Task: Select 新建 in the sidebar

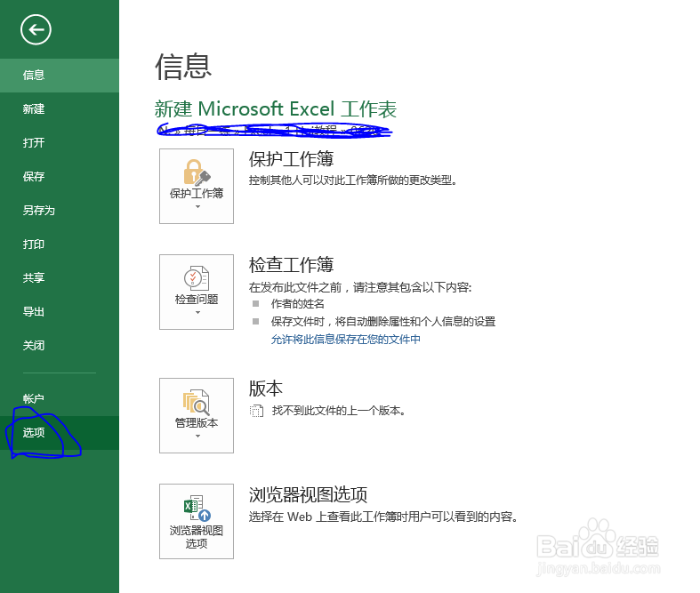Action: tap(60, 108)
